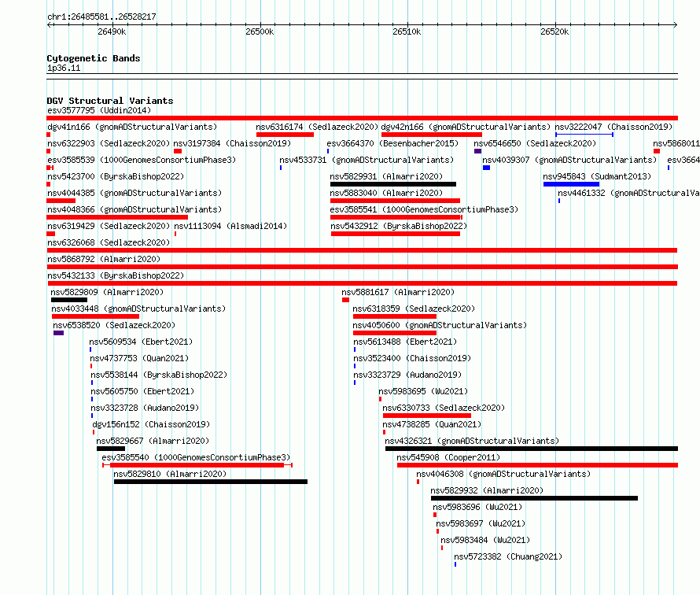Click the red esv3585540 variant bar
Screen dimensions: 700x595
[197, 465]
